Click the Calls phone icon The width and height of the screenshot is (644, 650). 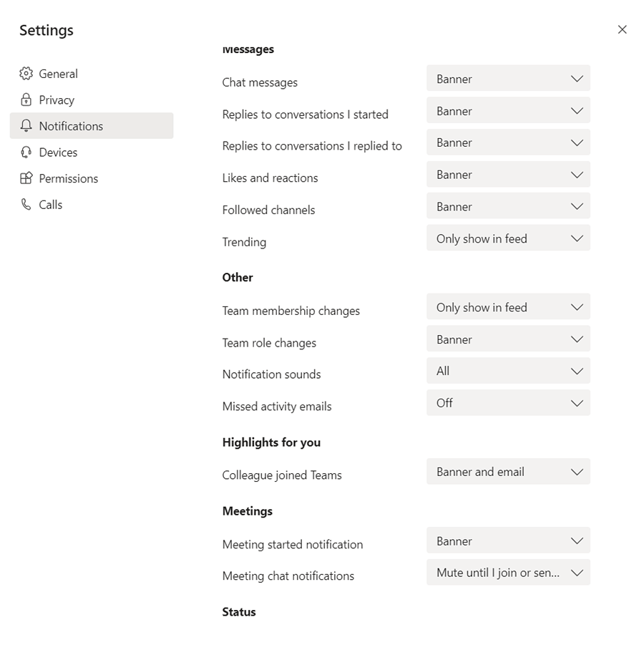26,204
